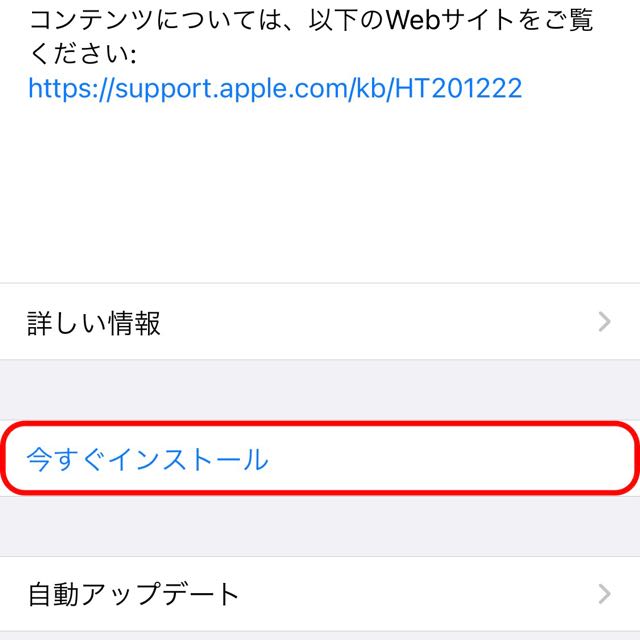Open the 自動アップデート settings row
Viewport: 640px width, 640px height.
(x=320, y=594)
